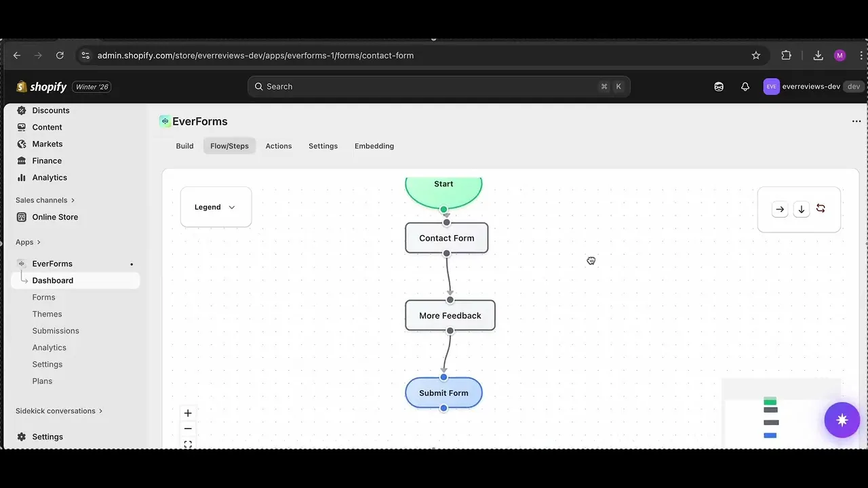Open the Embedding tab
Image resolution: width=868 pixels, height=488 pixels.
pyautogui.click(x=374, y=146)
